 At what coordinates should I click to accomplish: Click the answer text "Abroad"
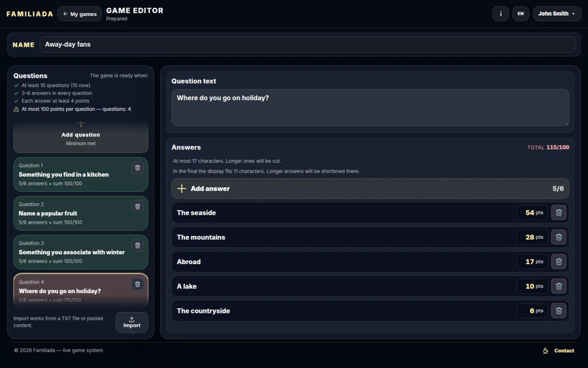(189, 262)
